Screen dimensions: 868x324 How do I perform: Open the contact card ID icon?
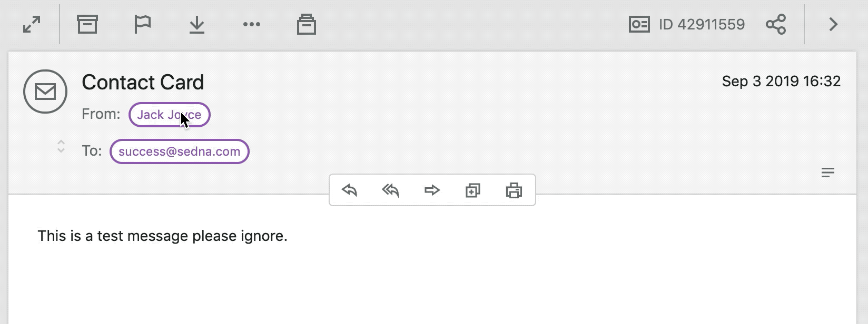coord(639,24)
